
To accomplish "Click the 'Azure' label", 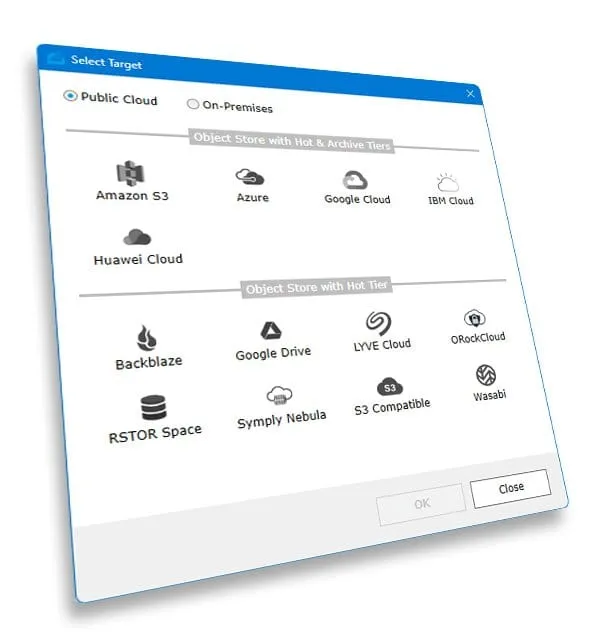I will click(253, 197).
